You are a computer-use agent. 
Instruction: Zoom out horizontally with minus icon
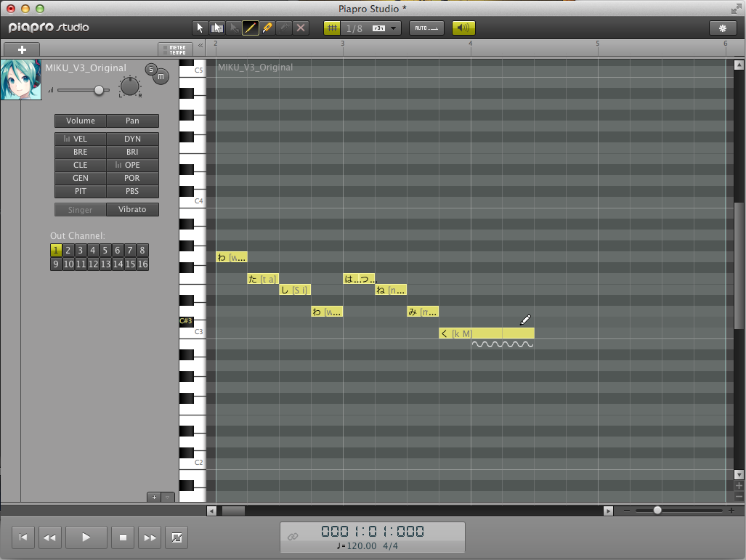coord(627,511)
